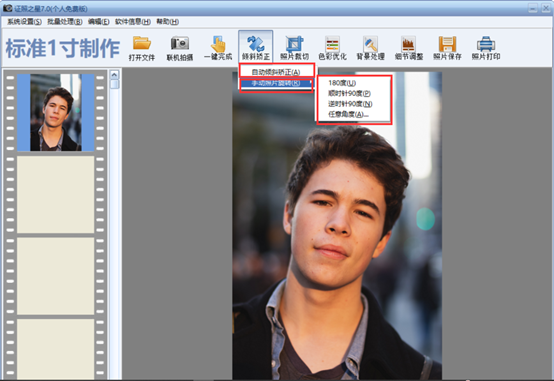The width and height of the screenshot is (554, 381).
Task: Open 任意角度(A)... rotation dialog
Action: click(348, 114)
